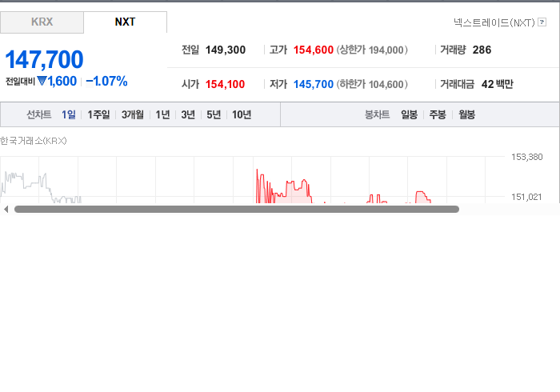
Task: Click the scrollbar left arrow
Action: click(6, 210)
